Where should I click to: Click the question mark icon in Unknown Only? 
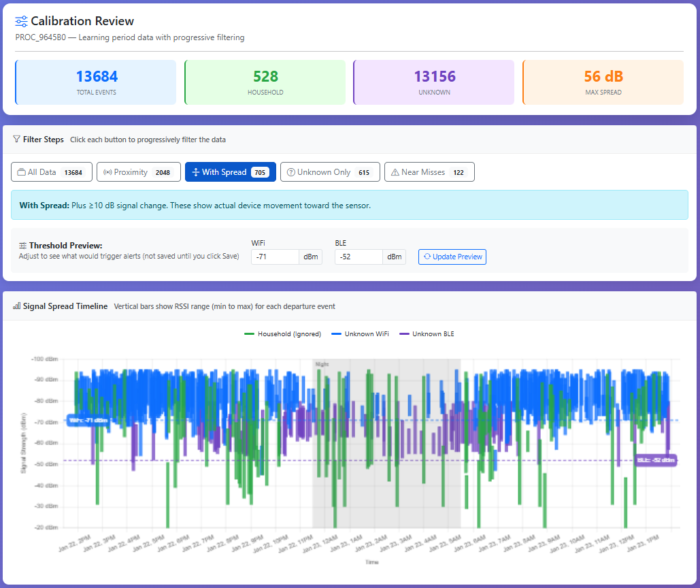[291, 172]
